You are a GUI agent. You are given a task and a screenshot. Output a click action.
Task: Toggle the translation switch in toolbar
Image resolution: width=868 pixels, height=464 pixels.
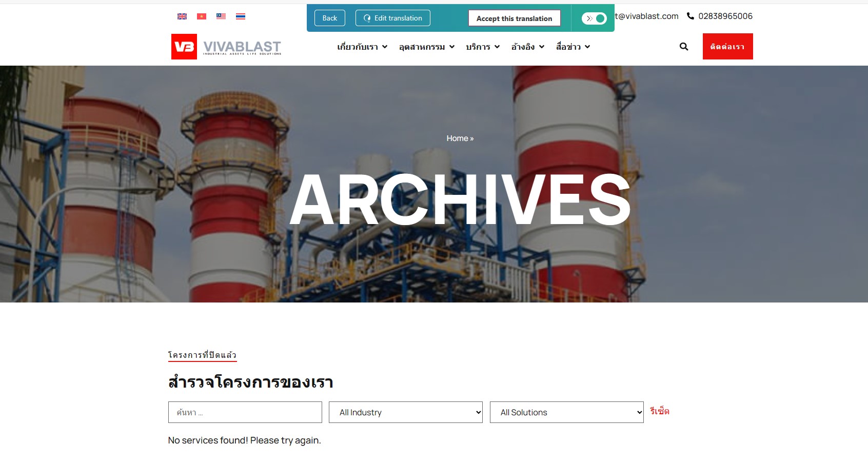pos(594,18)
